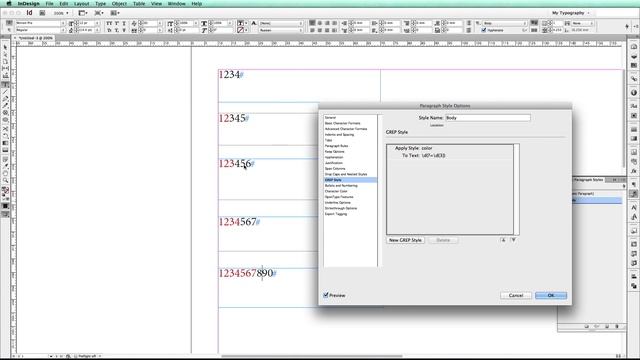Select Underline Options category

tap(338, 203)
